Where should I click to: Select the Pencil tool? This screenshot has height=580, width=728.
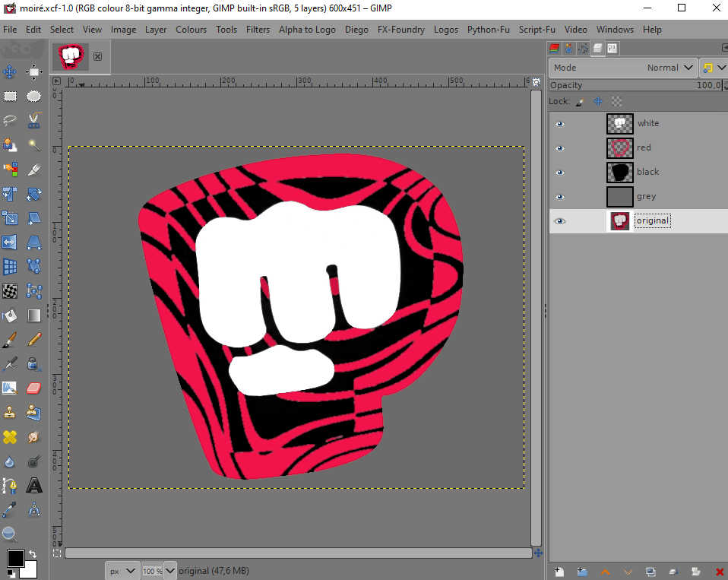(x=33, y=340)
